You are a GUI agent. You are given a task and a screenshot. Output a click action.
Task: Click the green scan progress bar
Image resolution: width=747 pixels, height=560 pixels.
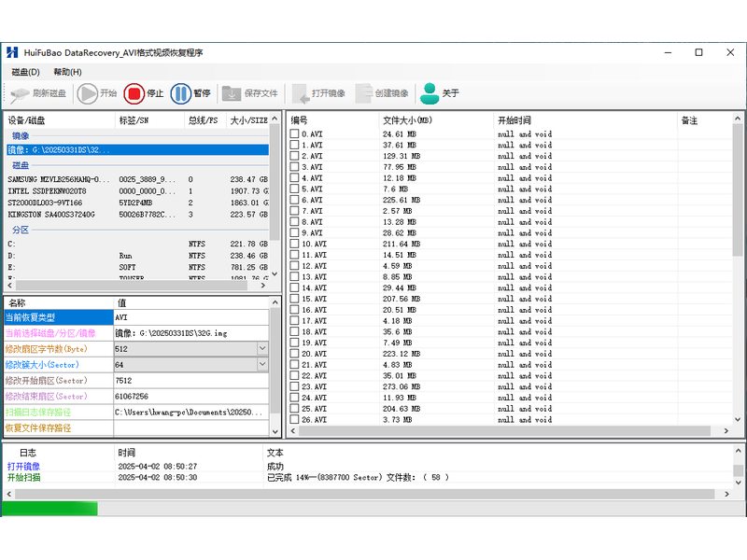point(50,509)
